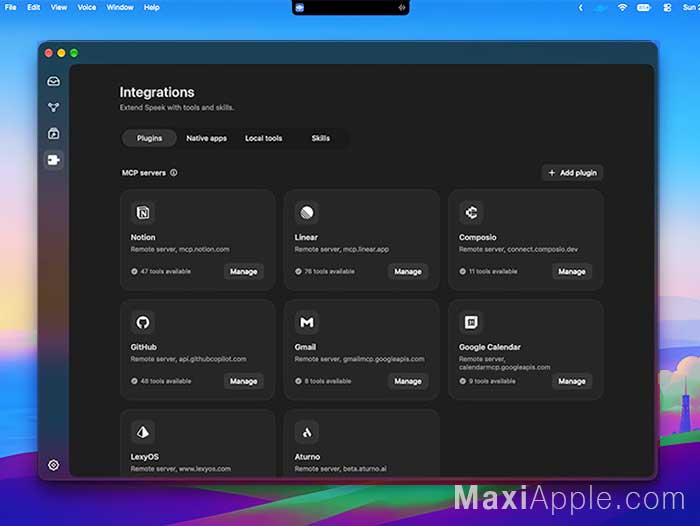Click the Notion logo icon

(x=143, y=212)
